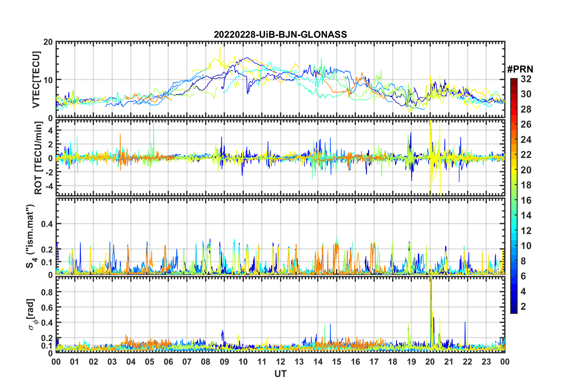Click the orange colorbar band beside 24

(514, 139)
